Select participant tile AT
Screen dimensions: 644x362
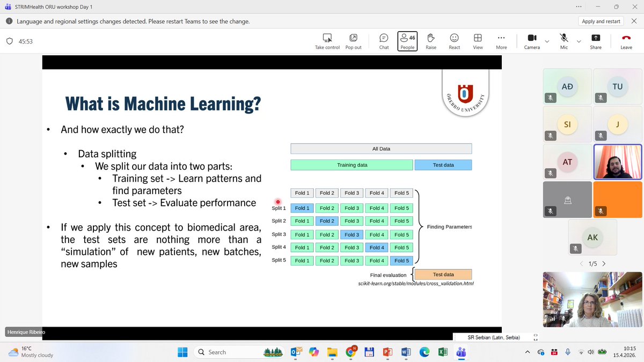[567, 161]
